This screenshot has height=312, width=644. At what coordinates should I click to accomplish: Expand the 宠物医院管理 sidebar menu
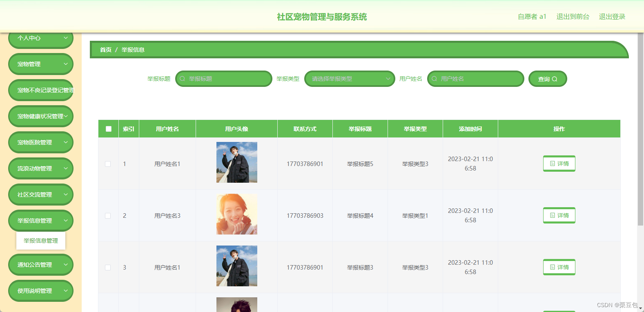click(x=41, y=142)
